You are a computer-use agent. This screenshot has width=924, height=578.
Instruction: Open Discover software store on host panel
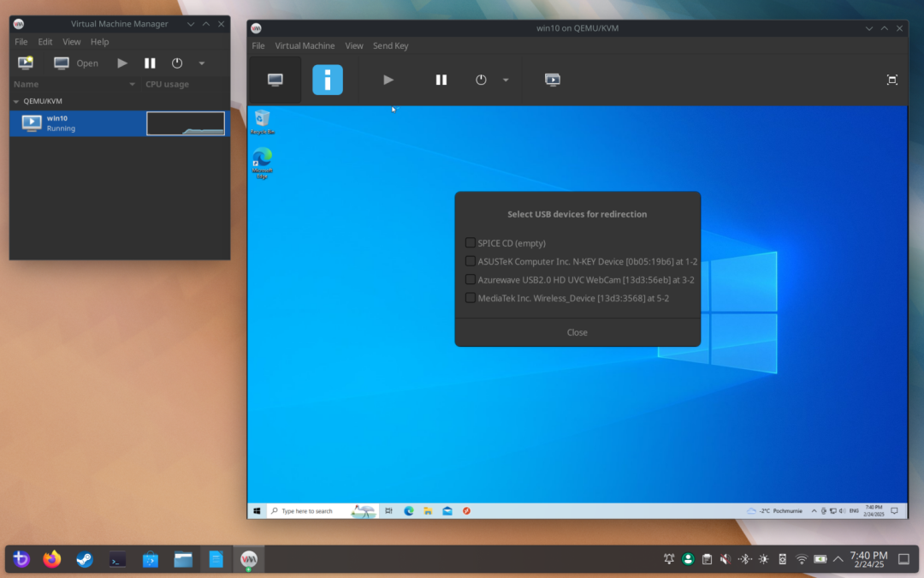[x=151, y=558]
